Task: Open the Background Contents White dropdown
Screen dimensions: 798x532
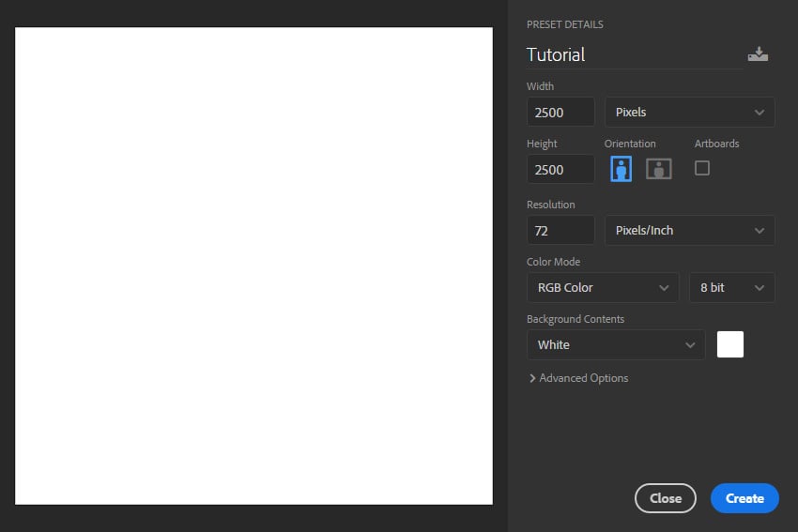Action: [x=615, y=344]
